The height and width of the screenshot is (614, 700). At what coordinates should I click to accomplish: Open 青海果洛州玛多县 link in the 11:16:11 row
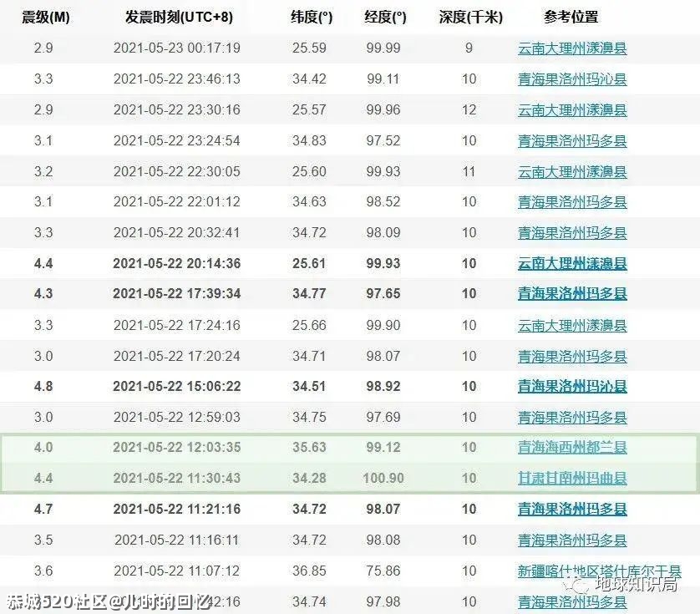572,540
